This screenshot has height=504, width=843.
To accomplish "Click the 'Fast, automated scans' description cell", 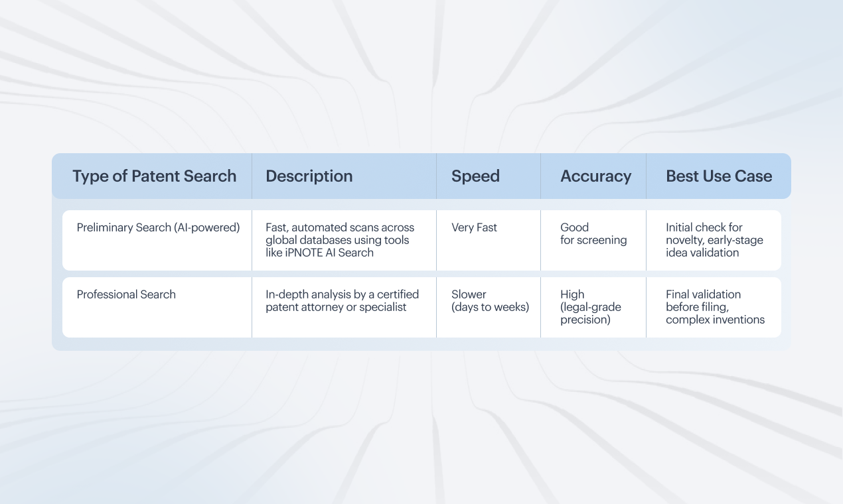I will point(340,240).
